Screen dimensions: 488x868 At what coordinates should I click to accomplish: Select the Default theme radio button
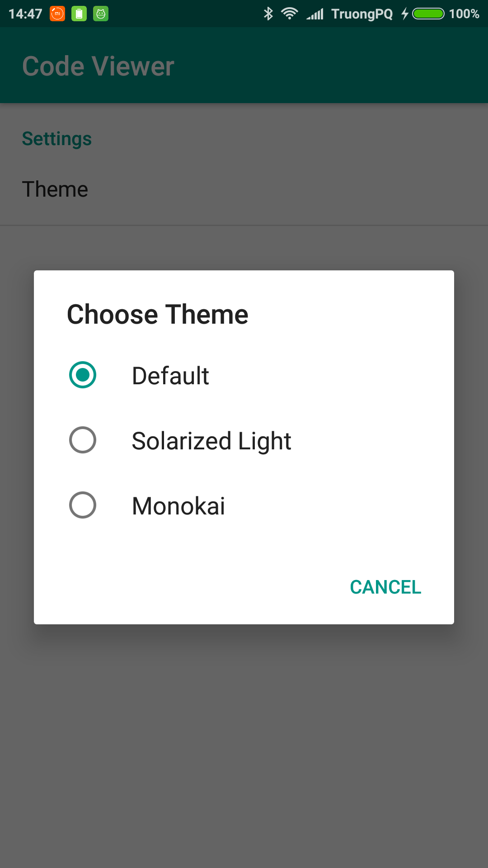[x=83, y=375]
